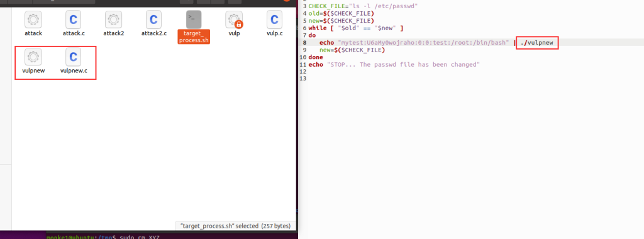Select the vulpnew.c source file icon

tap(74, 57)
